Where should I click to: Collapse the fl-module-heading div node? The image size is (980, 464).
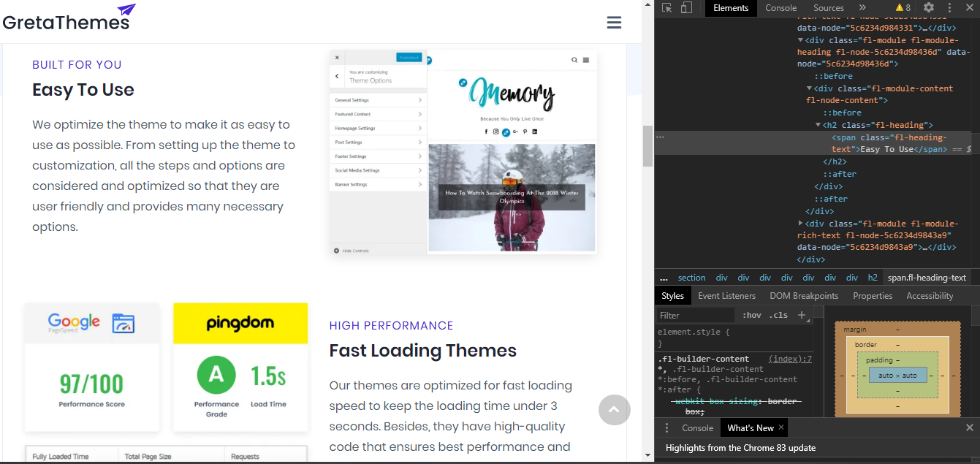800,40
